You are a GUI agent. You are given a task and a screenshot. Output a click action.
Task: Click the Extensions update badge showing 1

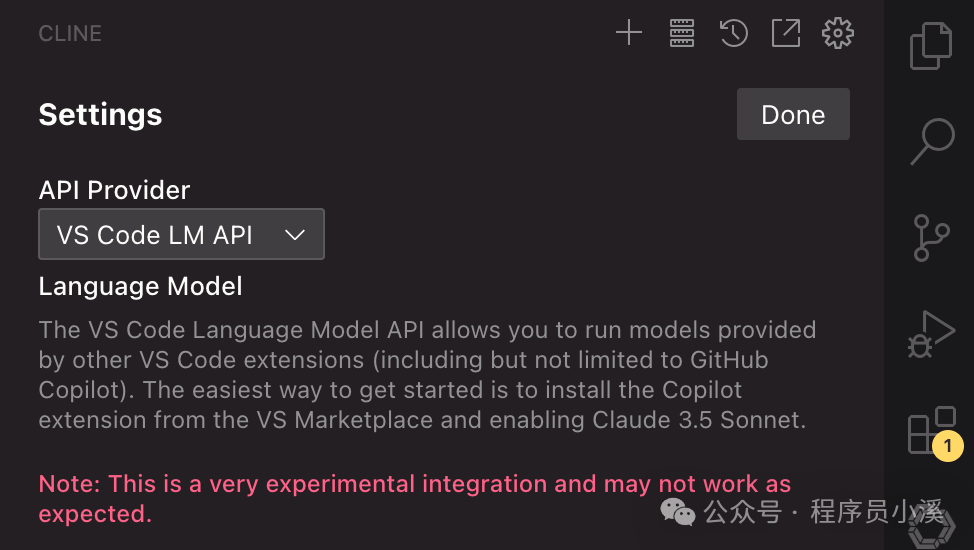pyautogui.click(x=947, y=446)
